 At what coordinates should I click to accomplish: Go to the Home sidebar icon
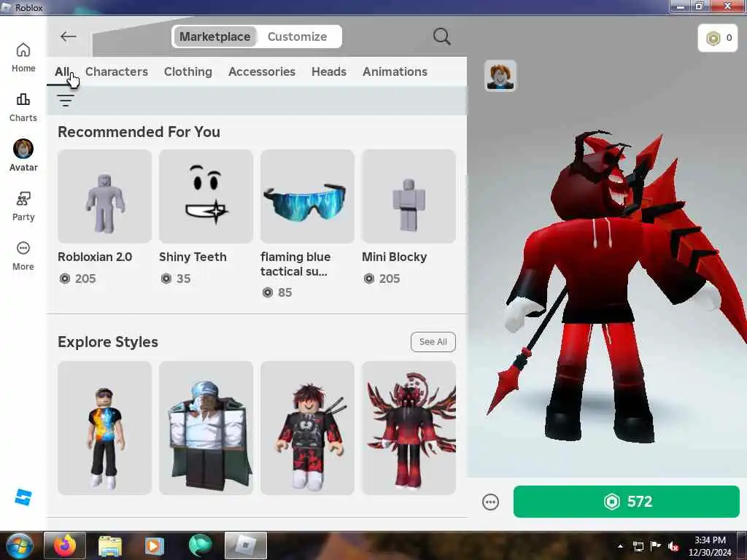(23, 58)
